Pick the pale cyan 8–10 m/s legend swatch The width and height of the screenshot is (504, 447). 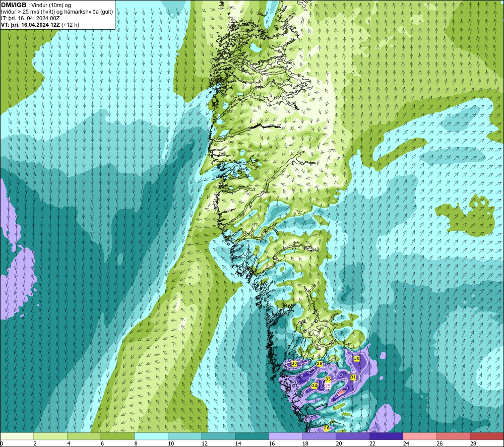click(151, 436)
